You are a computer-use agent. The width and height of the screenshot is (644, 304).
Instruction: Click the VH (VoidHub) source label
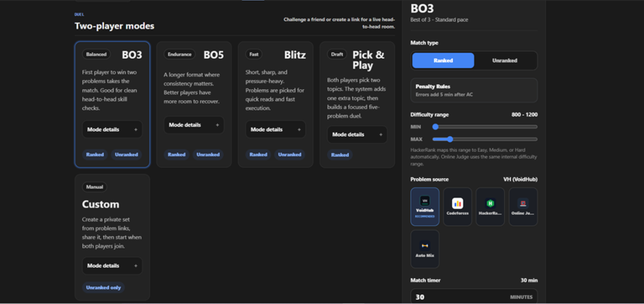pyautogui.click(x=521, y=180)
